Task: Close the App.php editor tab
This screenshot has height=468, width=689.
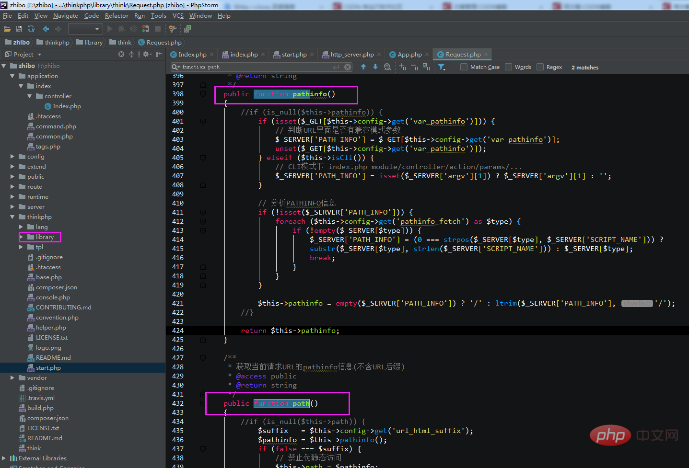Action: 427,54
